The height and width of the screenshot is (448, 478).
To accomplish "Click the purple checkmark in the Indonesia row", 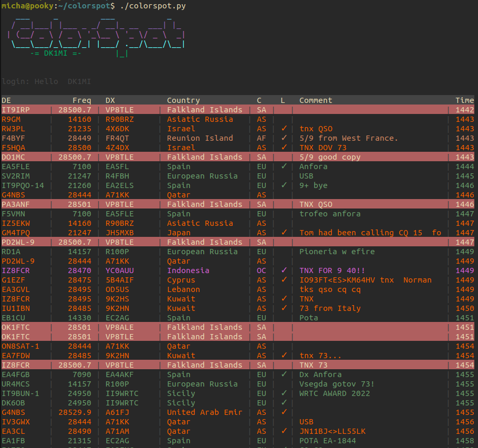I will (284, 270).
